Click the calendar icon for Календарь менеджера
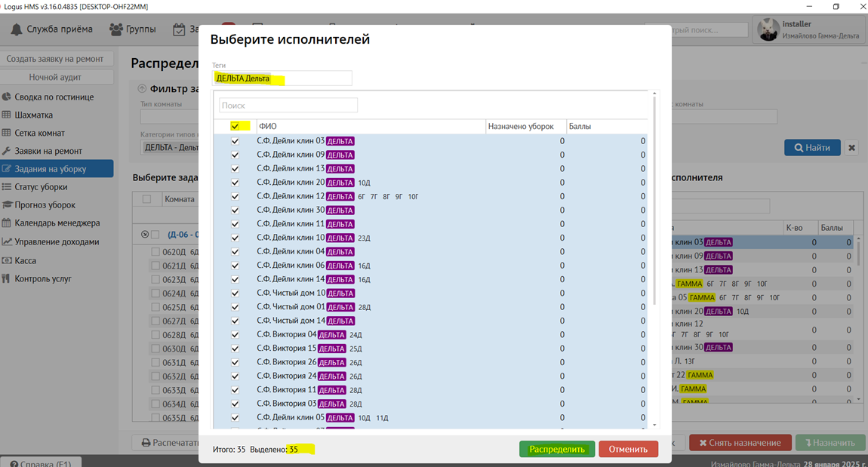 coord(7,223)
